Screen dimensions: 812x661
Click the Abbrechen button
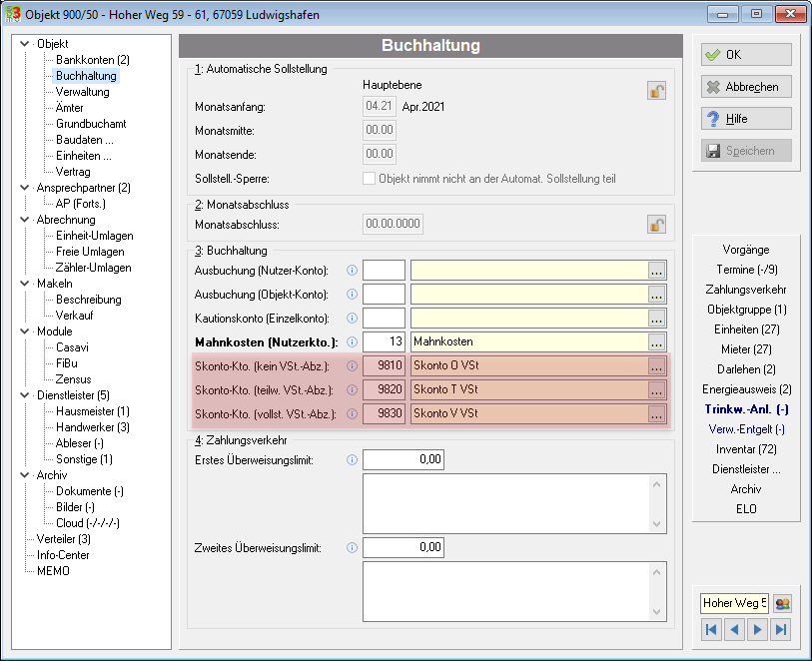coord(746,87)
